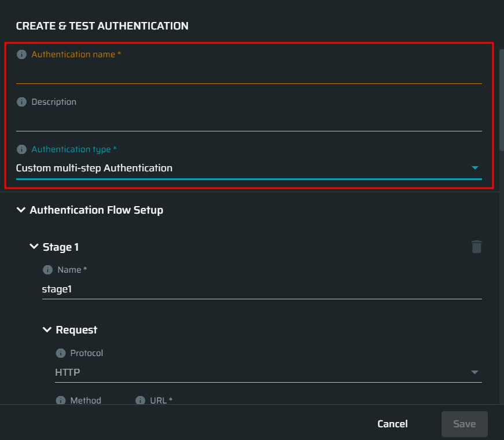Viewport: 504px width, 440px height.
Task: Delete Stage 1 with trash icon
Action: tap(476, 247)
